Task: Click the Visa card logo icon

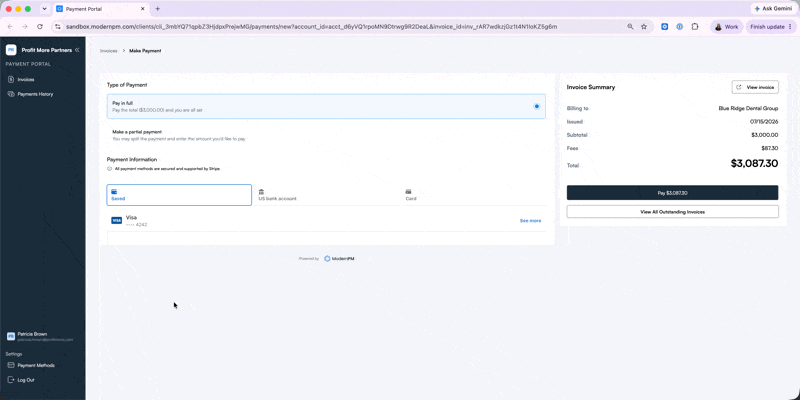Action: (x=116, y=220)
